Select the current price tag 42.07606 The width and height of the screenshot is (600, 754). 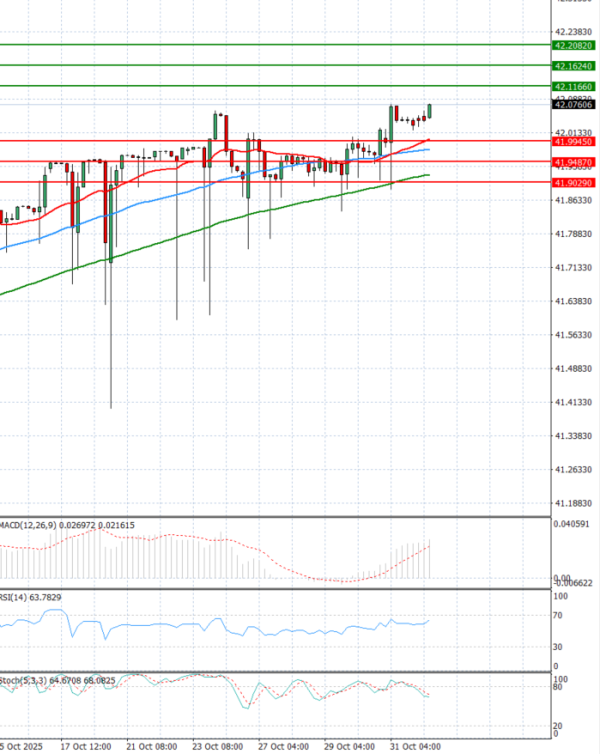[x=573, y=104]
